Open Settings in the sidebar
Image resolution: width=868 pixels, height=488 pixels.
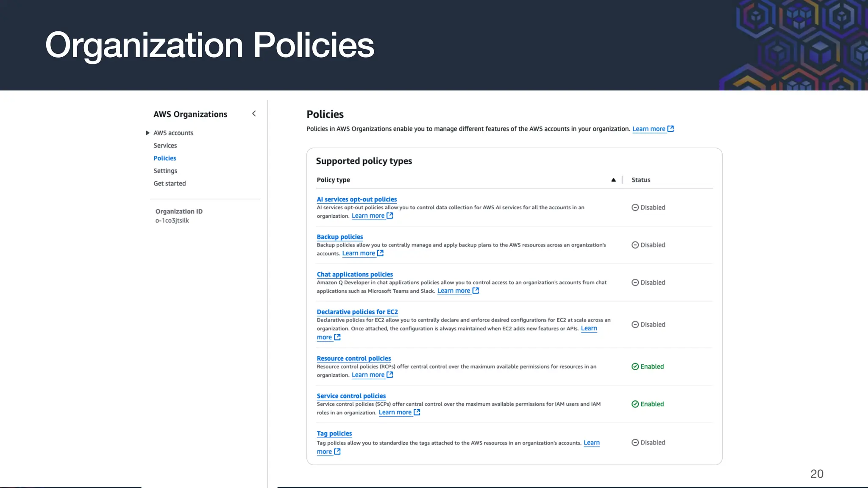(165, 171)
